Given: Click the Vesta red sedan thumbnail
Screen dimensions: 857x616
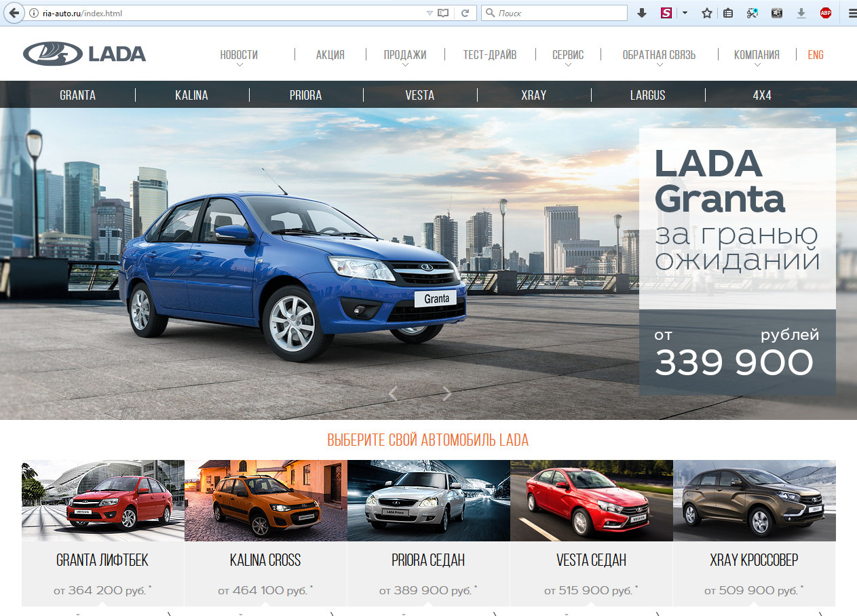Looking at the screenshot, I should (x=592, y=501).
